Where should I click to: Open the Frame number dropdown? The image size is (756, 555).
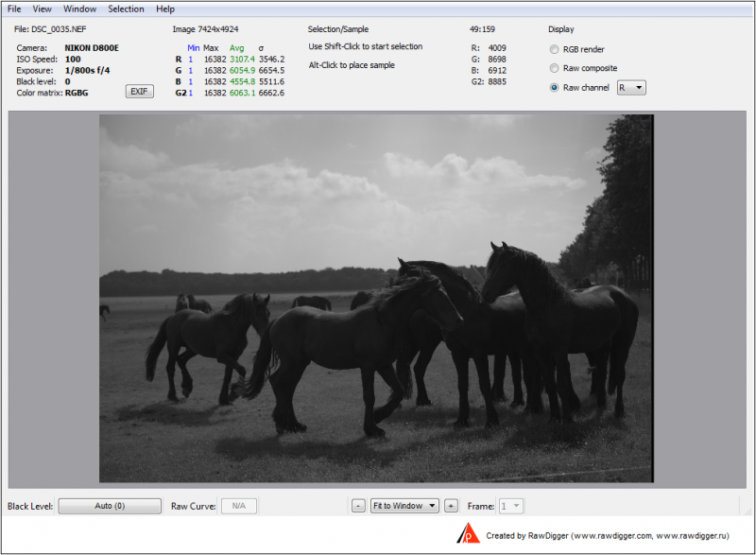510,506
